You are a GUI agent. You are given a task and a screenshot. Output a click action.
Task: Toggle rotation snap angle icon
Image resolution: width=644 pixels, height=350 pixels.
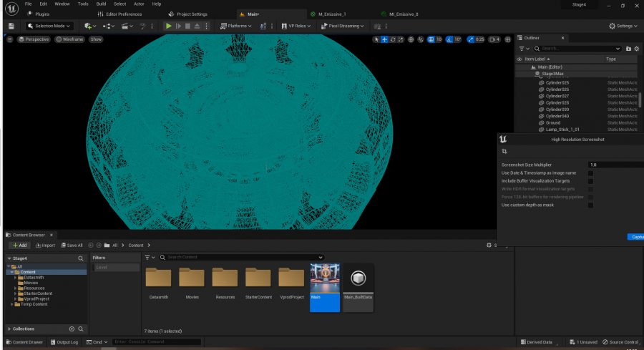point(449,39)
